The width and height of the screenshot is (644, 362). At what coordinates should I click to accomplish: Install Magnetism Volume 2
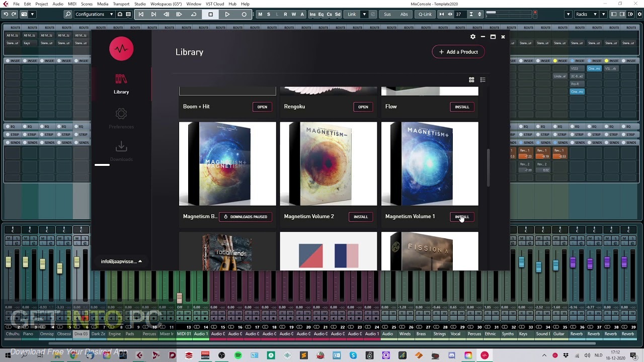361,217
